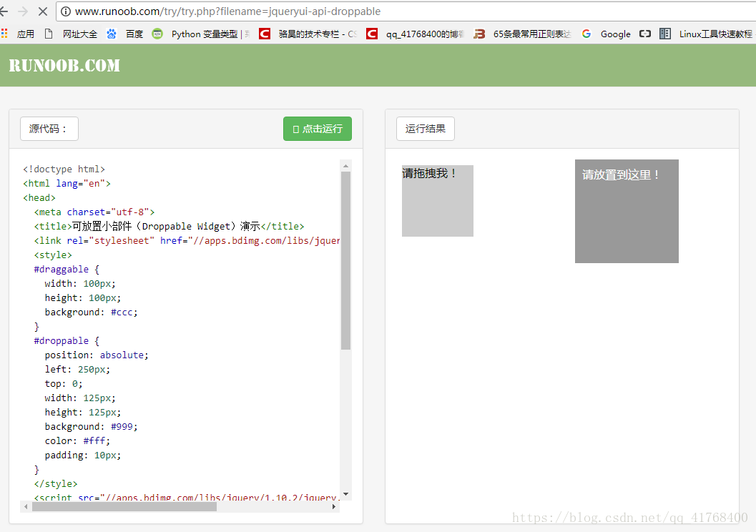Click the code editor scroll-up arrow
This screenshot has height=532, width=756.
[x=345, y=166]
